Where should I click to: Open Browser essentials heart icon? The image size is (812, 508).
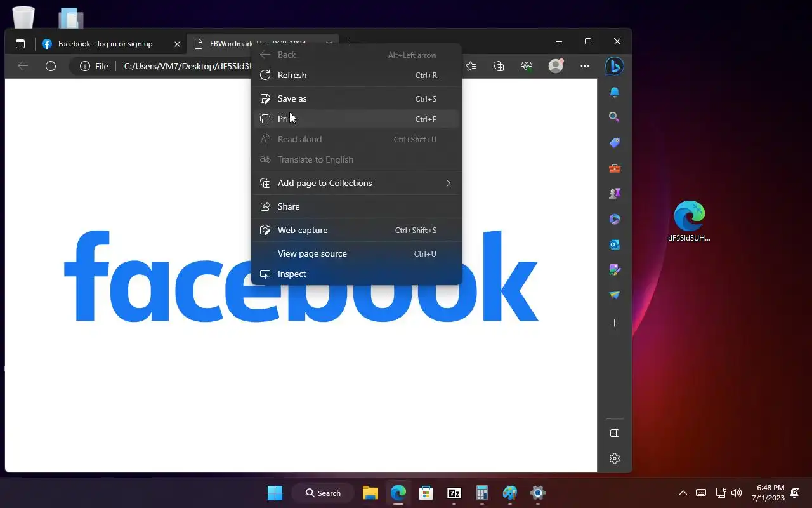coord(527,66)
